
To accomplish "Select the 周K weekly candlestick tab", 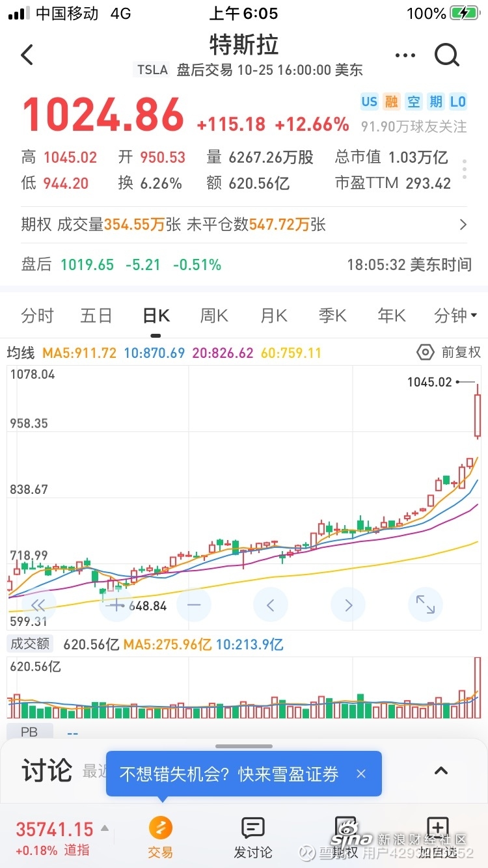I will pyautogui.click(x=214, y=316).
